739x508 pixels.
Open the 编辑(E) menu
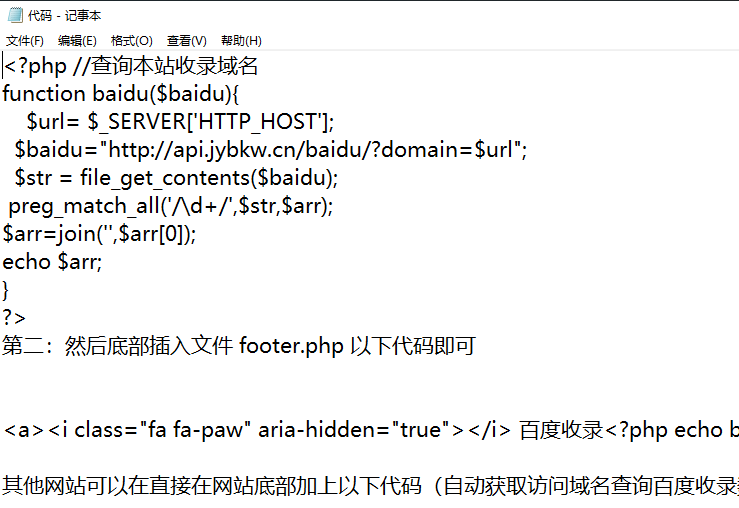click(77, 41)
